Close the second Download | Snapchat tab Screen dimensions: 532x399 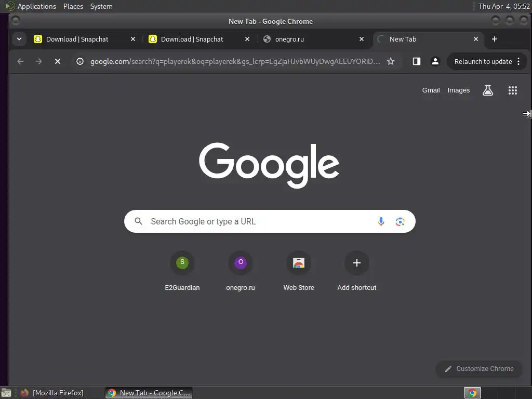[247, 39]
